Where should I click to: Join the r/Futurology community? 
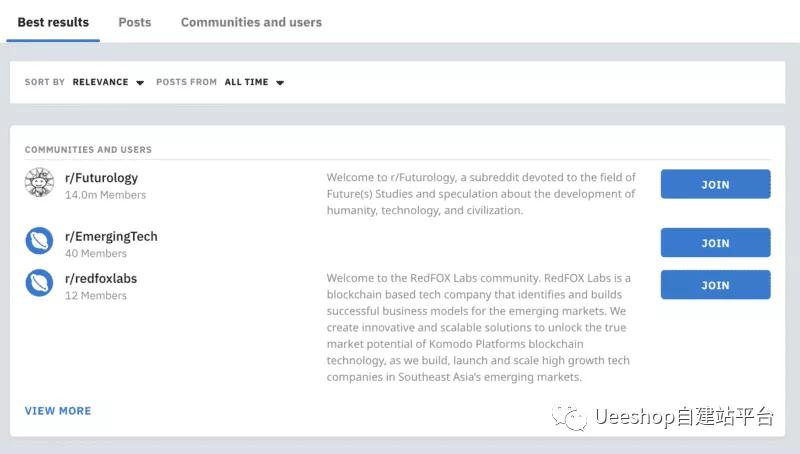715,184
